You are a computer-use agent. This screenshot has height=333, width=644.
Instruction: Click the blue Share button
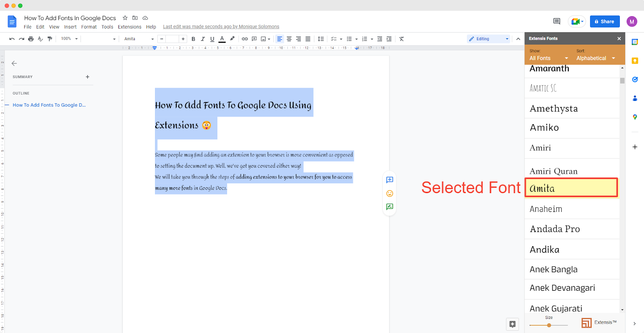click(x=605, y=21)
